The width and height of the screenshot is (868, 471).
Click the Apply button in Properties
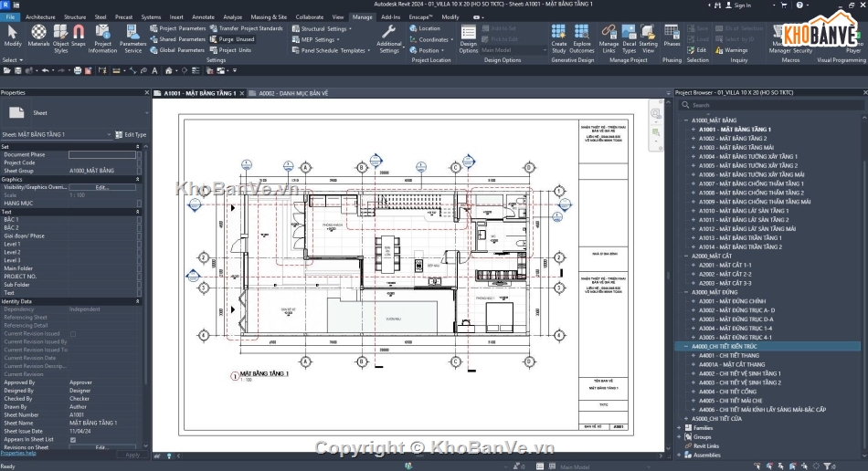coord(132,455)
